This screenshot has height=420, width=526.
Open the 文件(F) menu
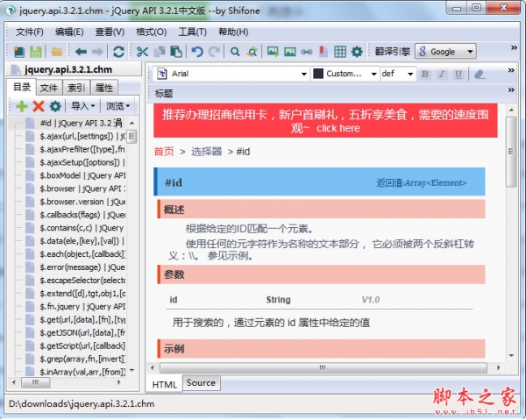pyautogui.click(x=30, y=32)
